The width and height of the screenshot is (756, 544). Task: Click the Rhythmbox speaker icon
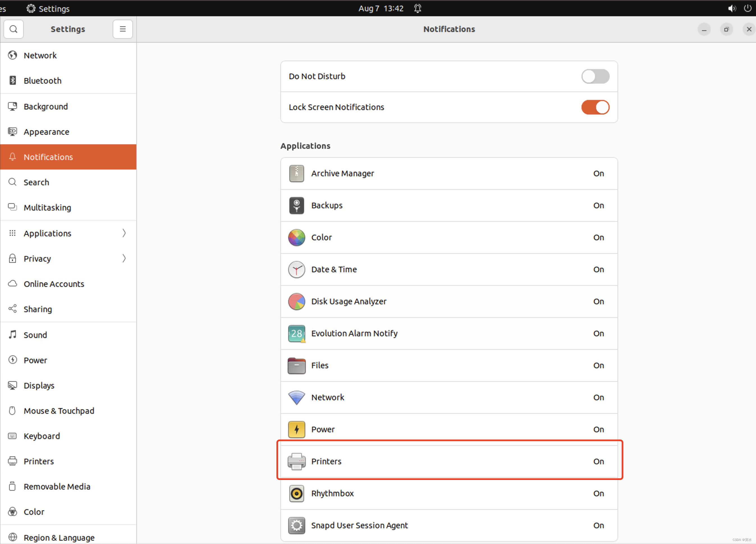(x=296, y=494)
